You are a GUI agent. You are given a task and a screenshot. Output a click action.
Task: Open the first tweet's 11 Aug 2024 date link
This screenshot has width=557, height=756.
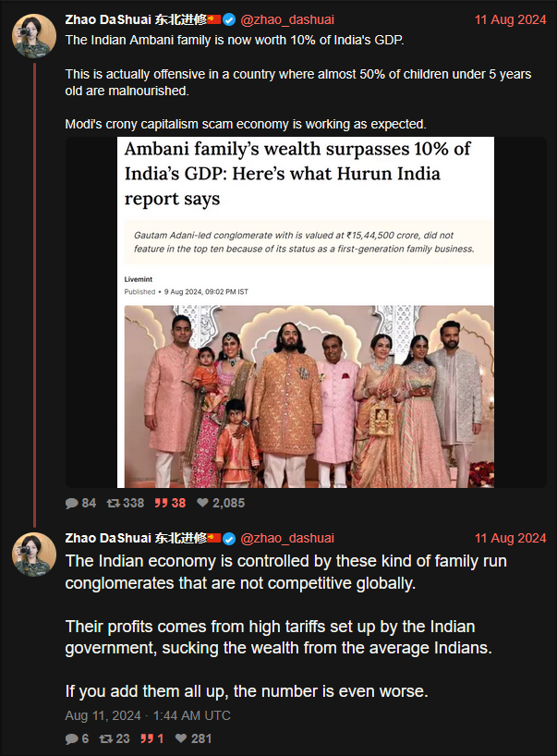510,19
